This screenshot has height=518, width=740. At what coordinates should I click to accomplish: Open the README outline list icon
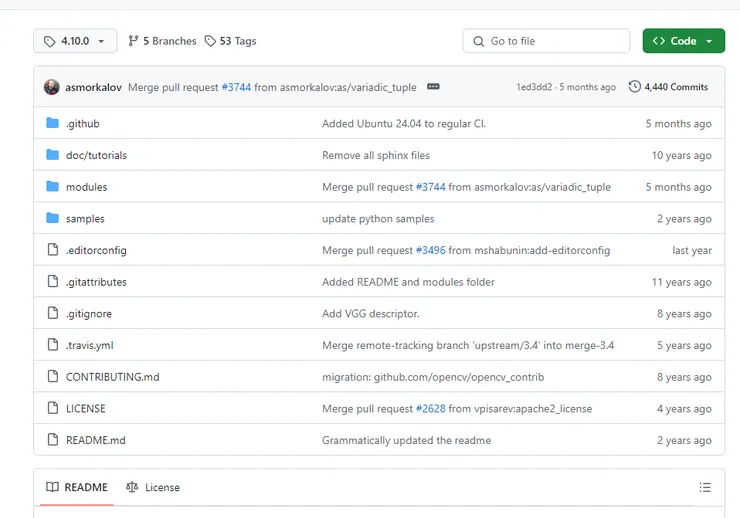tap(705, 488)
